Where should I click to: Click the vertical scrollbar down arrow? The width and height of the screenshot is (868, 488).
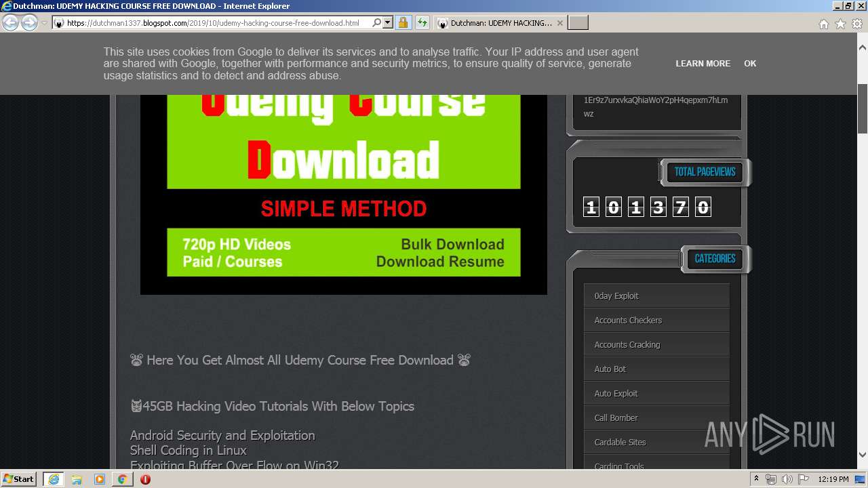(863, 455)
